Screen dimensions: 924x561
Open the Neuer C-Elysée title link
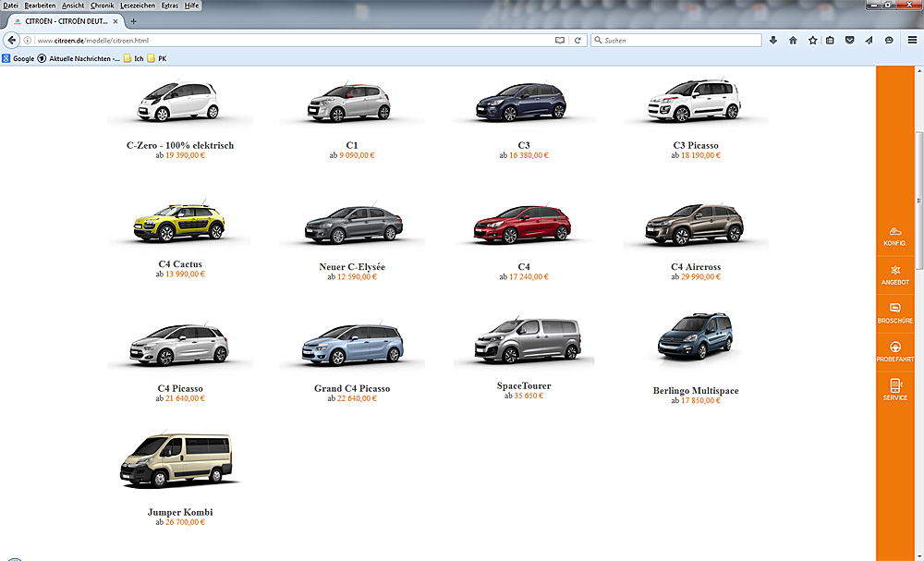tap(352, 267)
